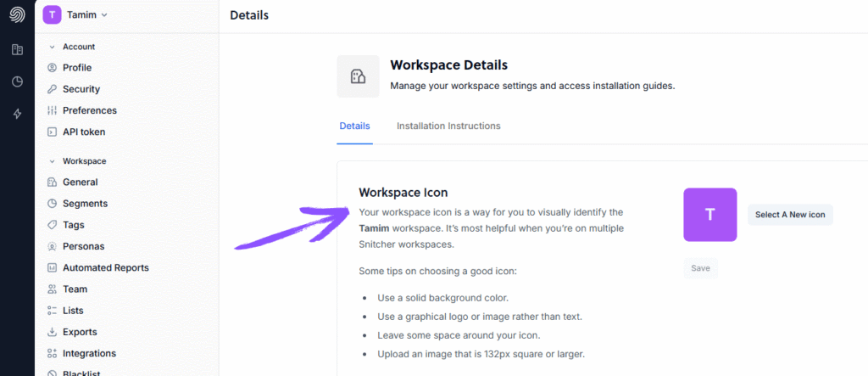Click the Preferences sliders icon
The height and width of the screenshot is (376, 868).
point(52,110)
